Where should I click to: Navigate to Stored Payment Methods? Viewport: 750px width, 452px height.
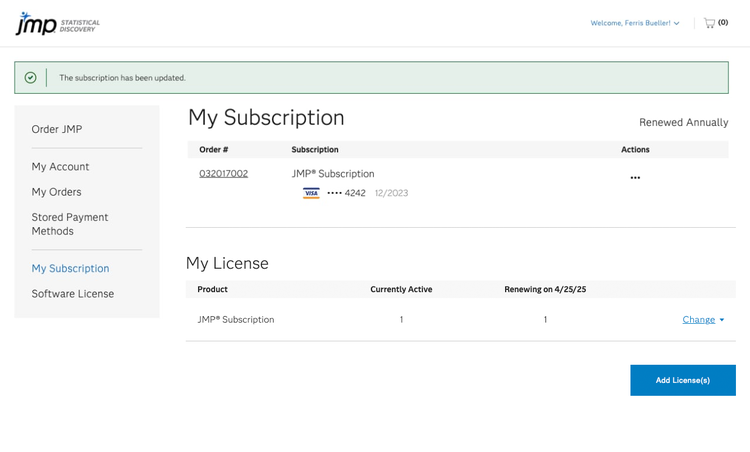pos(70,224)
